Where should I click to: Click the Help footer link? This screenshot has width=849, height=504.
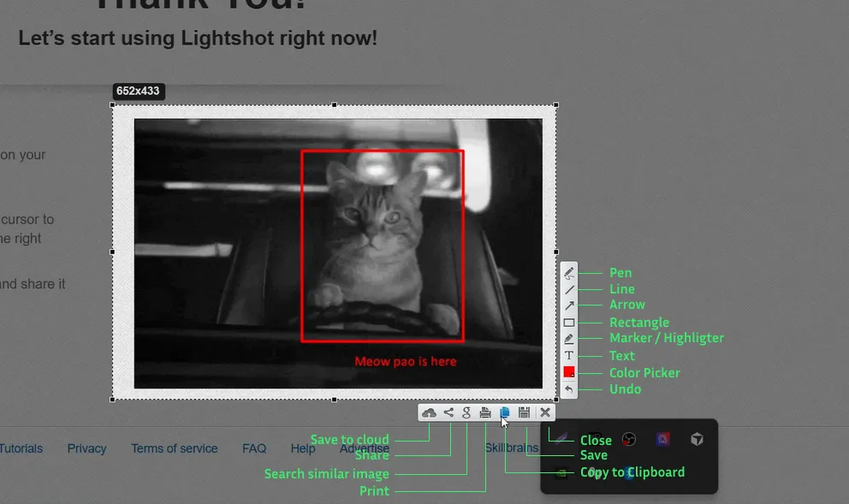click(303, 448)
